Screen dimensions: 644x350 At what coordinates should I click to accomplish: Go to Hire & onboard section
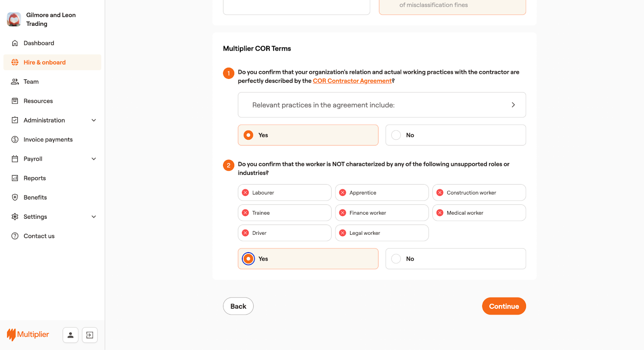[44, 62]
